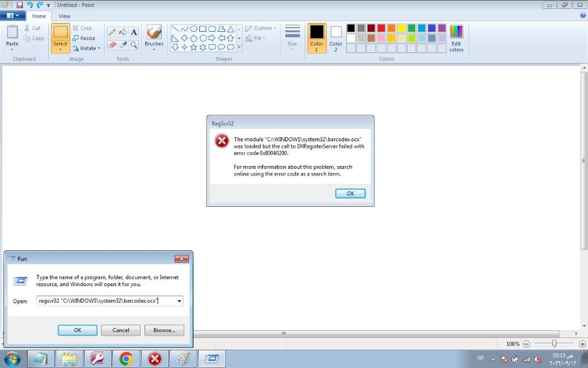The height and width of the screenshot is (368, 588).
Task: Click OK in the Run dialog
Action: pos(78,330)
